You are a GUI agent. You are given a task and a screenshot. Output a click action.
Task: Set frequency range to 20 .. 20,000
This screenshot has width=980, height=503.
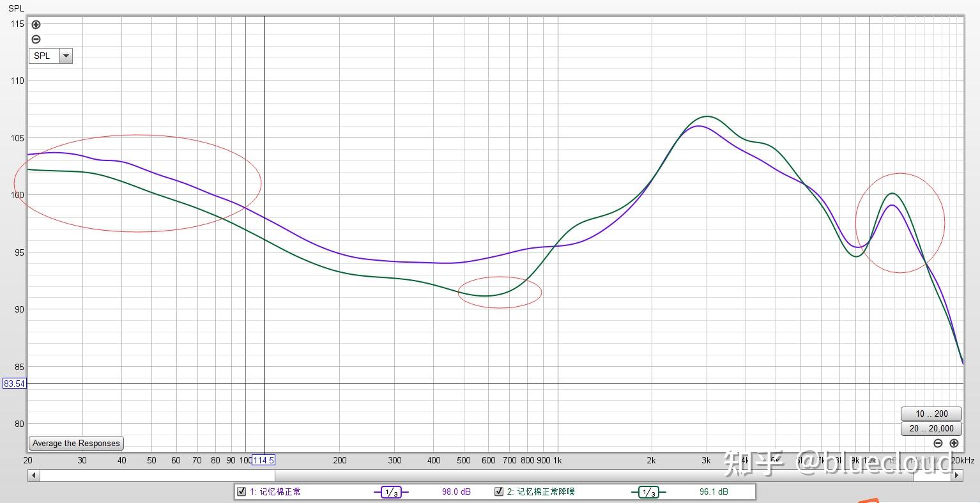[931, 428]
